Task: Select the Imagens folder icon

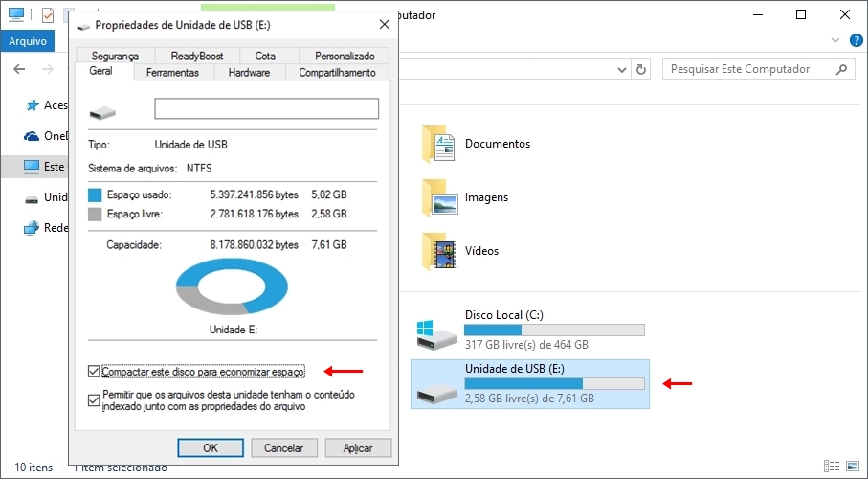Action: click(x=435, y=198)
